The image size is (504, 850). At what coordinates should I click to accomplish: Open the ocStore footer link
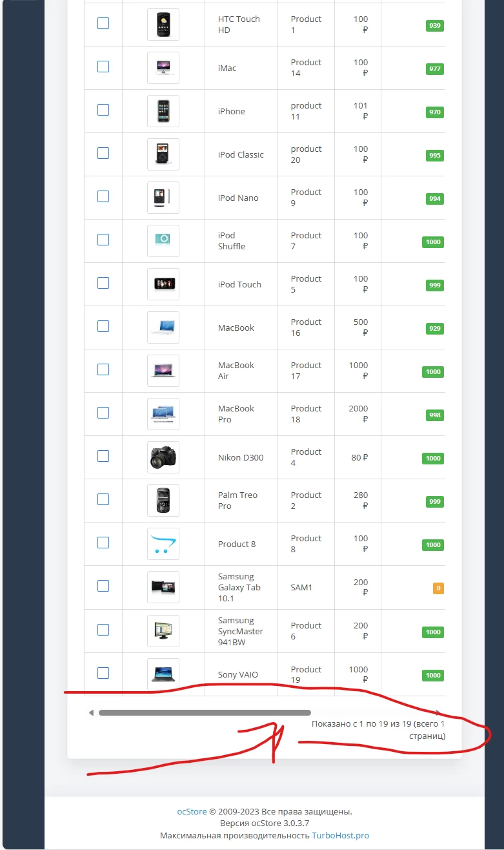[x=192, y=811]
